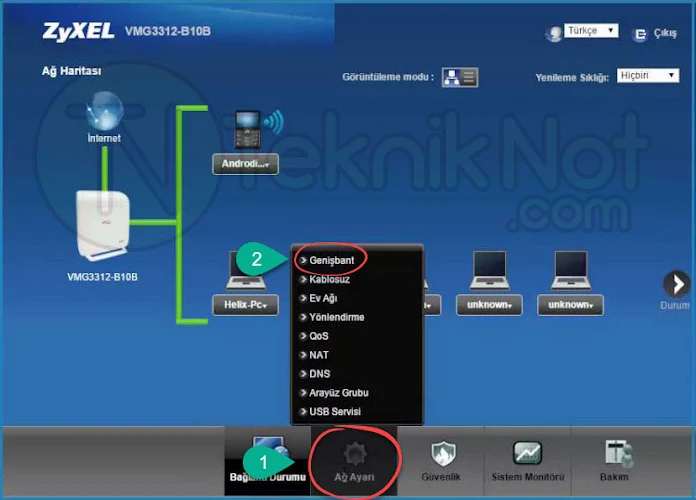Open the Bakım maintenance tab
Viewport: 696px width, 500px height.
coord(614,461)
